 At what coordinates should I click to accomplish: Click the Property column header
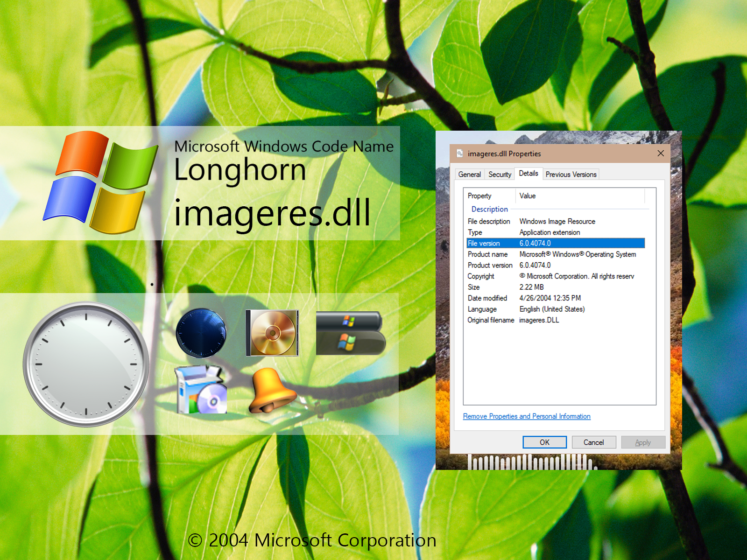point(489,196)
